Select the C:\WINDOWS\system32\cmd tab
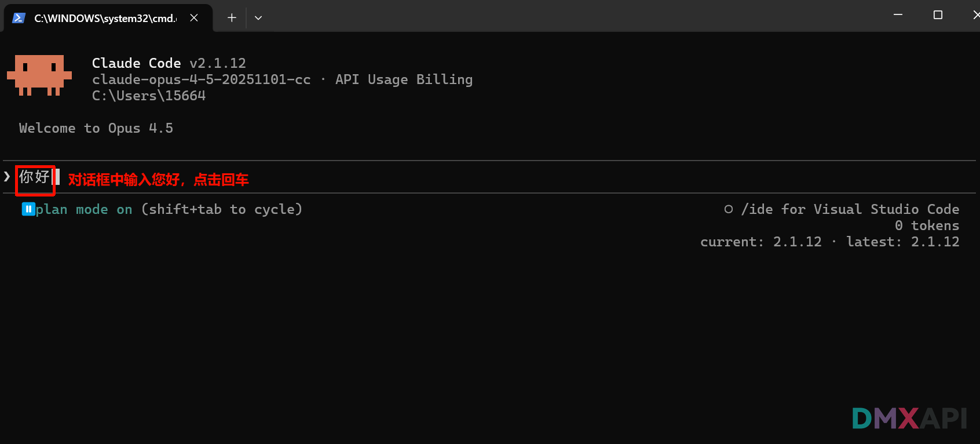This screenshot has height=444, width=980. pyautogui.click(x=105, y=18)
